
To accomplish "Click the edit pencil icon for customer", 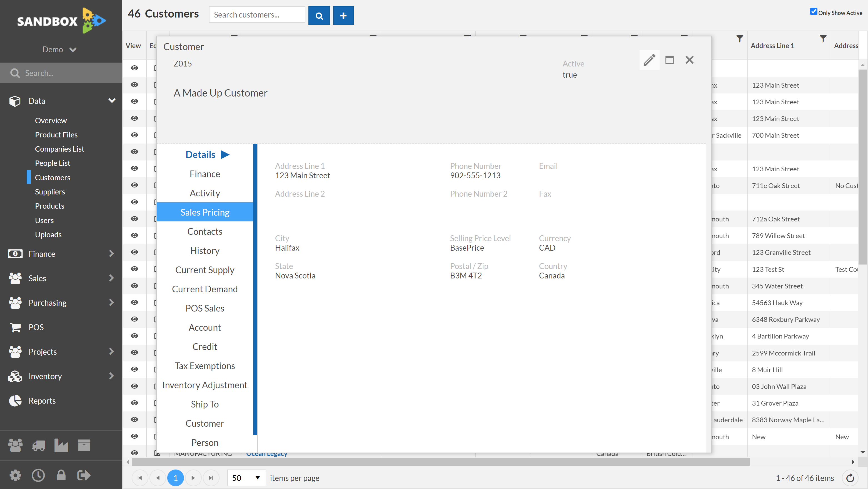I will click(x=649, y=60).
